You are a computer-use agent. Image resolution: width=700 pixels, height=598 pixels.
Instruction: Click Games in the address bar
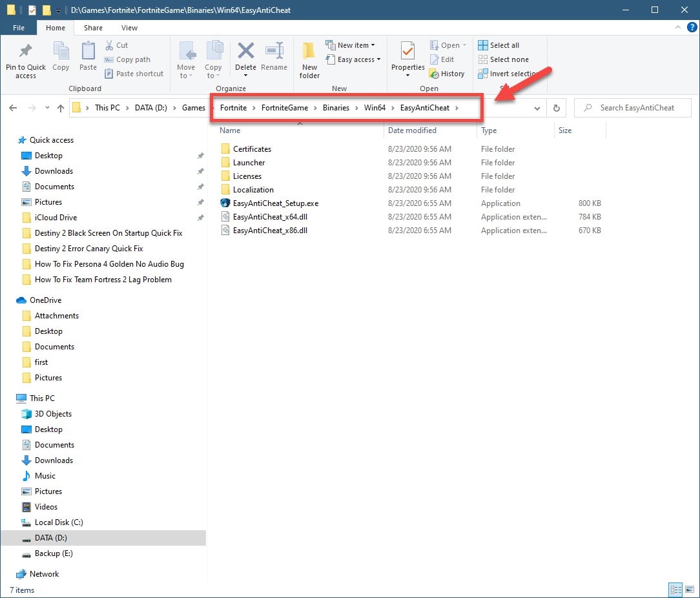194,108
